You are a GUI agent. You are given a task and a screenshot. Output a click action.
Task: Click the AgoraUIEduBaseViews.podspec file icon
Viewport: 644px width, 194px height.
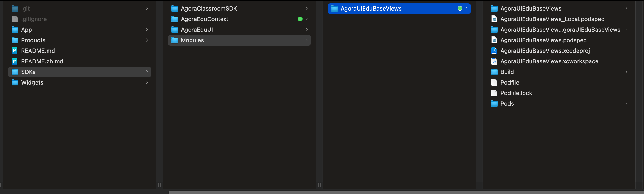point(494,40)
